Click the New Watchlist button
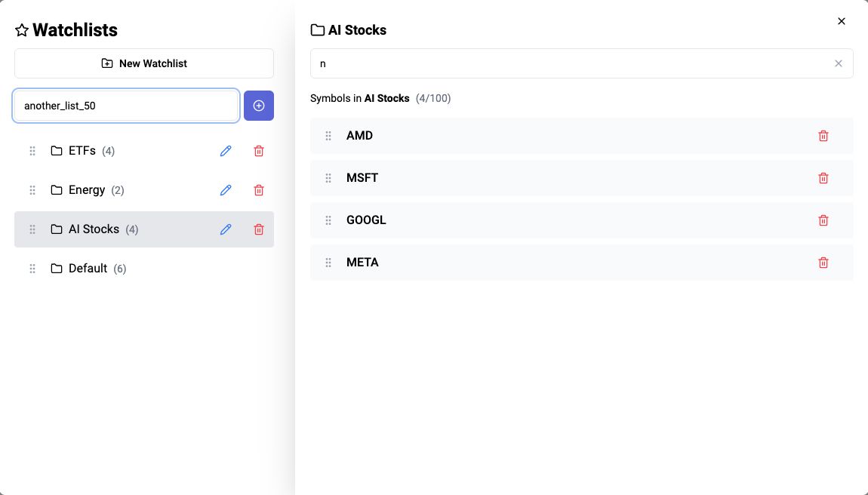868x495 pixels. pos(144,63)
